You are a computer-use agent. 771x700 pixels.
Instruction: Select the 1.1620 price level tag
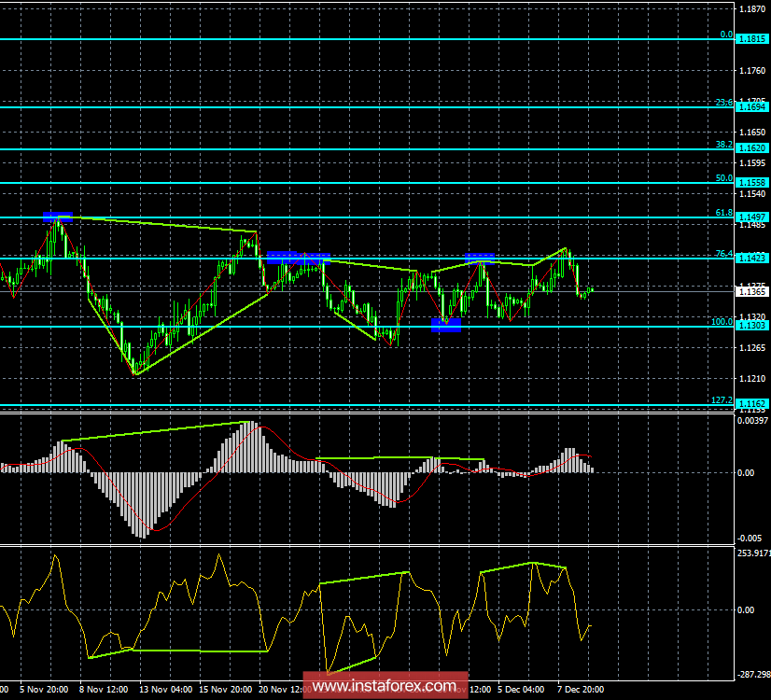pos(752,148)
